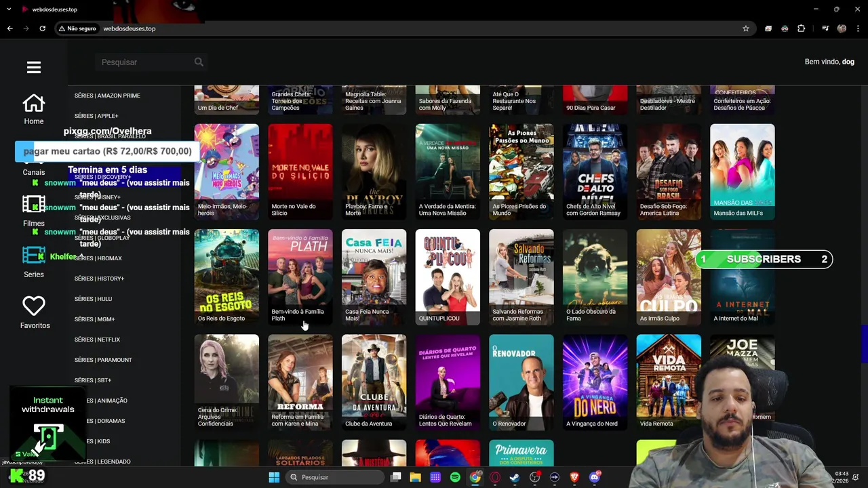The image size is (868, 488).
Task: Open the QUINTUPLICOU poster
Action: 448,277
